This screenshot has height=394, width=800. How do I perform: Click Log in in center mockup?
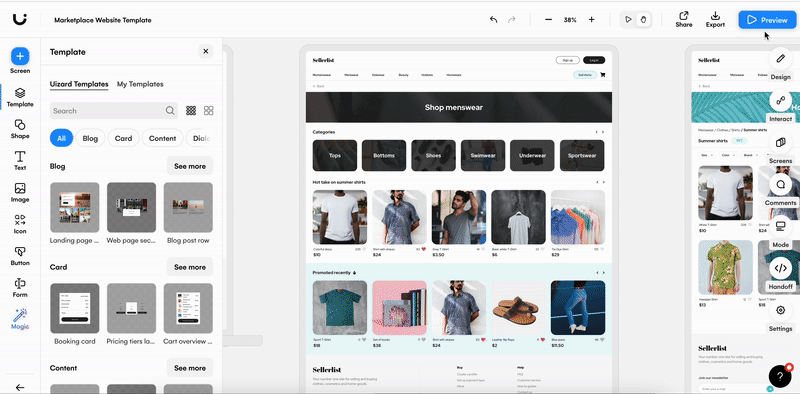[x=594, y=60]
